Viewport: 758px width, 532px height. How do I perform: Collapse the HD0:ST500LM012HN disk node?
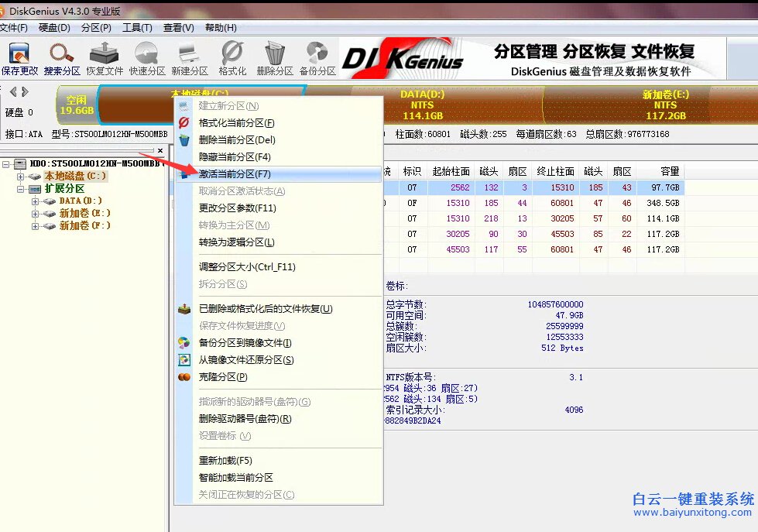(x=5, y=163)
